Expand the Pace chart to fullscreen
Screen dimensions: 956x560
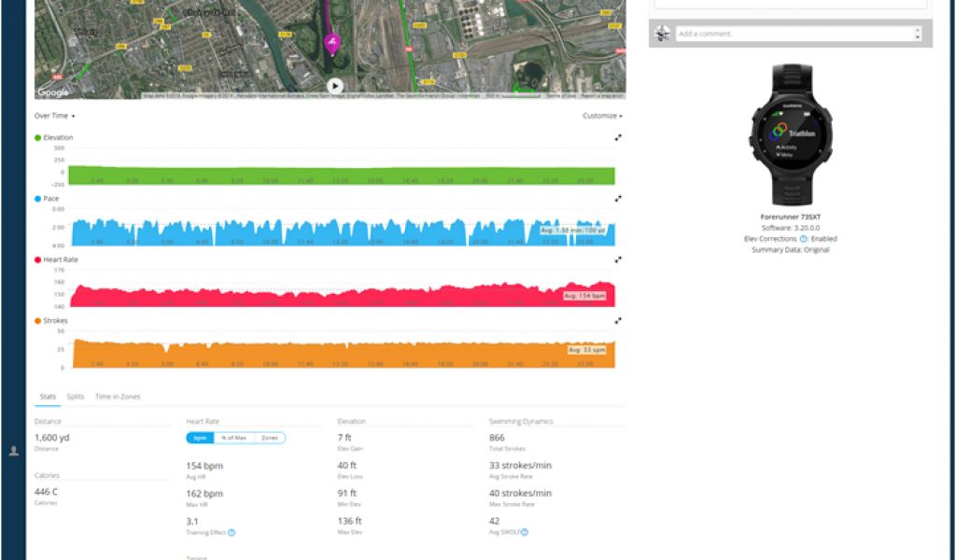618,198
